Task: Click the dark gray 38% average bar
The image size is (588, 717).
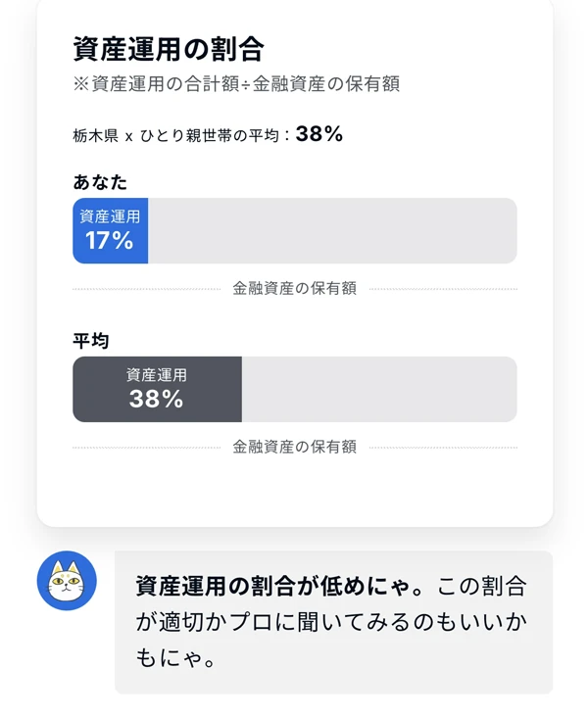Action: point(157,389)
